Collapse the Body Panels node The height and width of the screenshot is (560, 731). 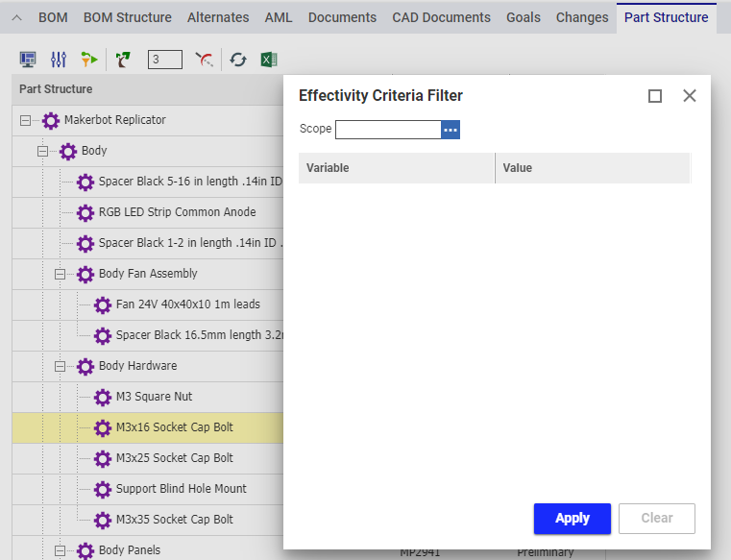point(61,551)
